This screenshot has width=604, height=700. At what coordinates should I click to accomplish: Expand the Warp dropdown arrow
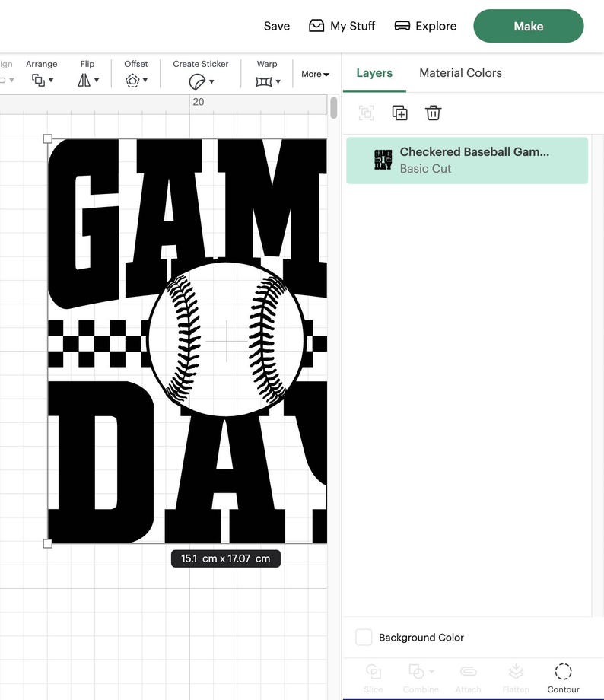(278, 81)
